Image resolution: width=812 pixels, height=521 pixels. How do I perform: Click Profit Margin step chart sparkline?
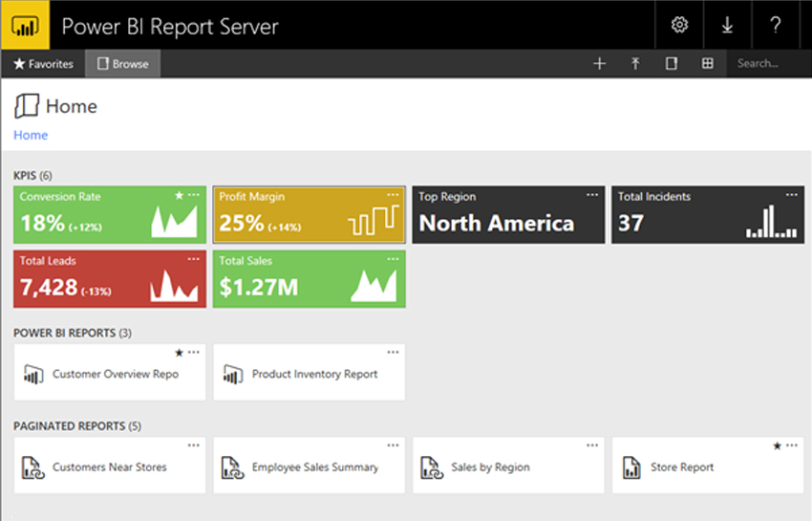click(374, 220)
